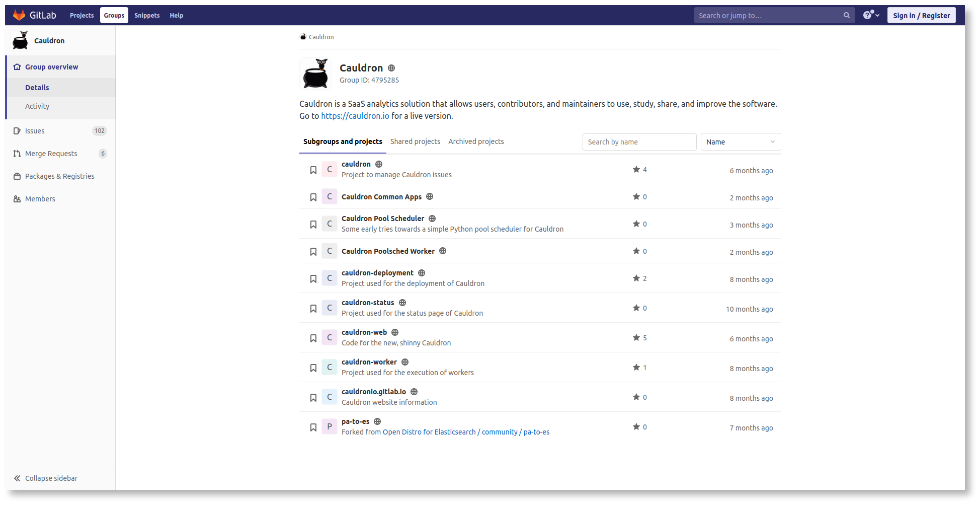Click the Issues count badge 102
The height and width of the screenshot is (505, 980).
click(100, 131)
